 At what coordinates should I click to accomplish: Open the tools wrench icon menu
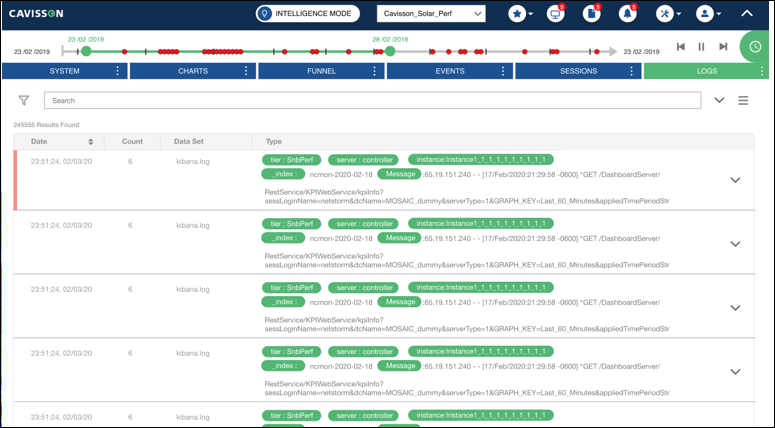pyautogui.click(x=665, y=14)
